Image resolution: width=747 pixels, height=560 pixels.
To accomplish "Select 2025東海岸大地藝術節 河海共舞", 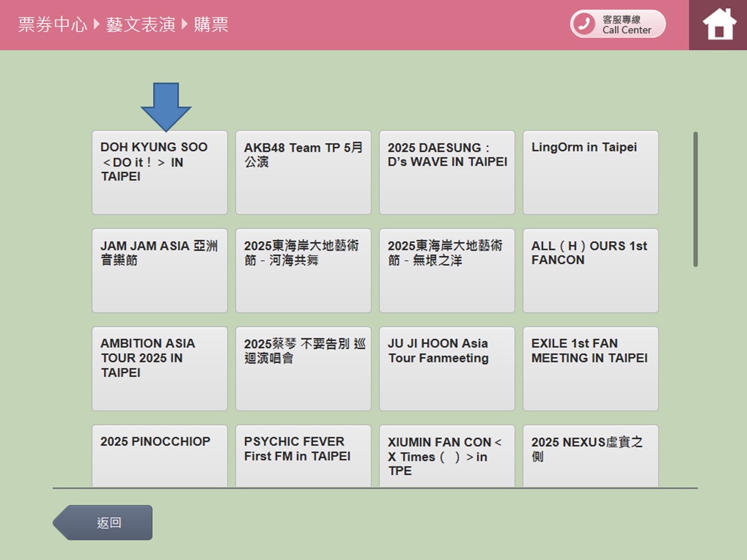I will (303, 271).
